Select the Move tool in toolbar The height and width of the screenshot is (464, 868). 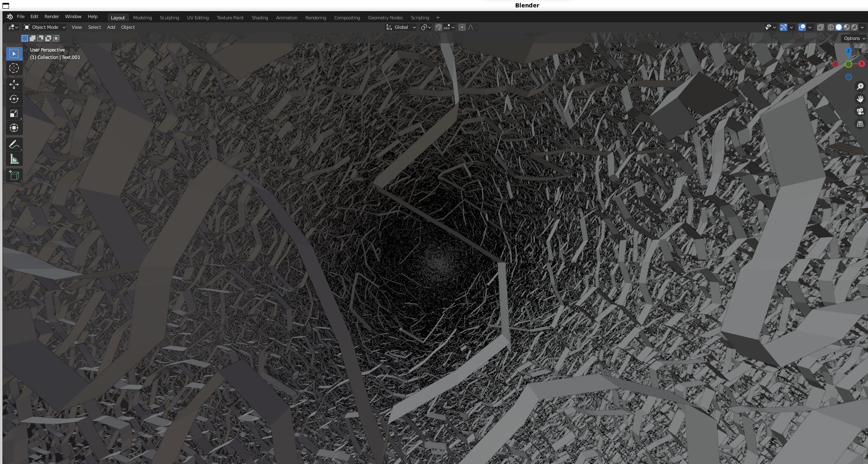[x=14, y=84]
